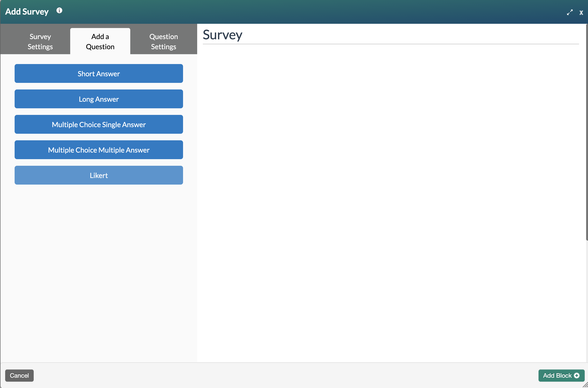This screenshot has height=388, width=588.
Task: Open the info icon beside Add Survey
Action: 59,10
